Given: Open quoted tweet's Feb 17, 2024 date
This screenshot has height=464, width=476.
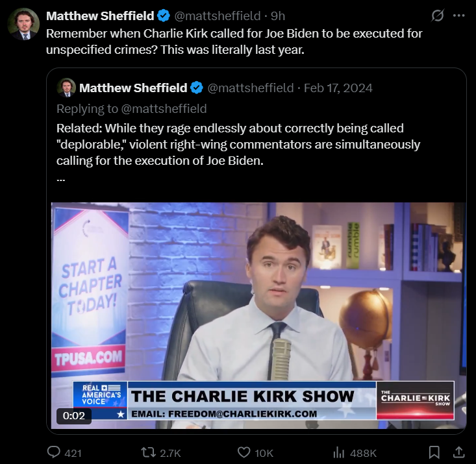Looking at the screenshot, I should click(338, 88).
